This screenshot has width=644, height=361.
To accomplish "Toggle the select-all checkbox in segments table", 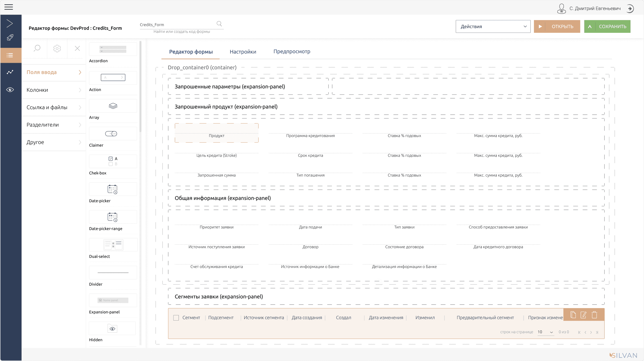I will pyautogui.click(x=176, y=317).
